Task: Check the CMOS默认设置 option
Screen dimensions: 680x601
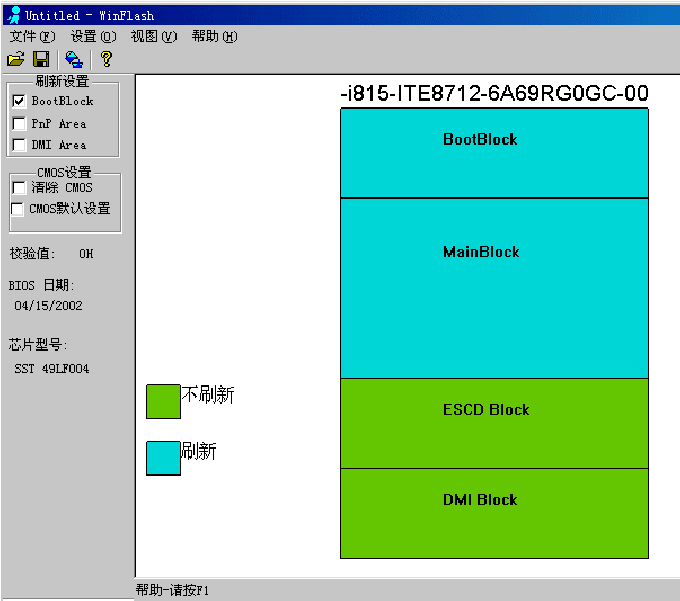Action: pos(17,209)
